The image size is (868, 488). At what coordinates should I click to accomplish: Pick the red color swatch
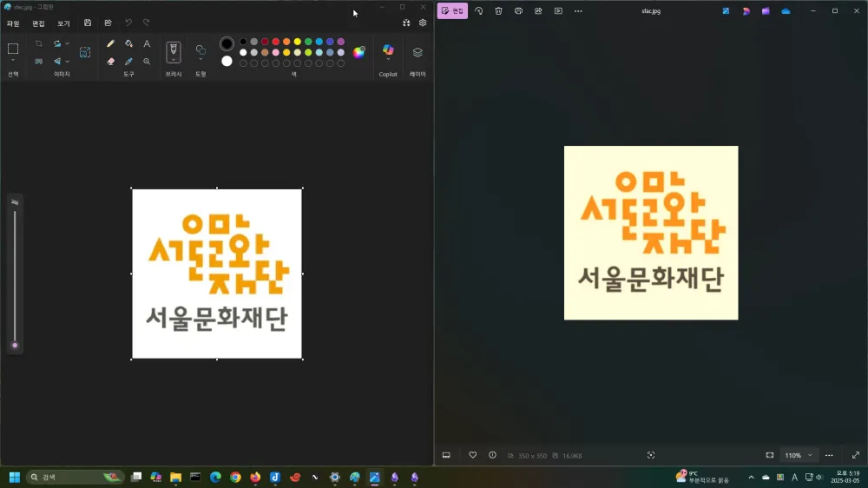pyautogui.click(x=276, y=42)
